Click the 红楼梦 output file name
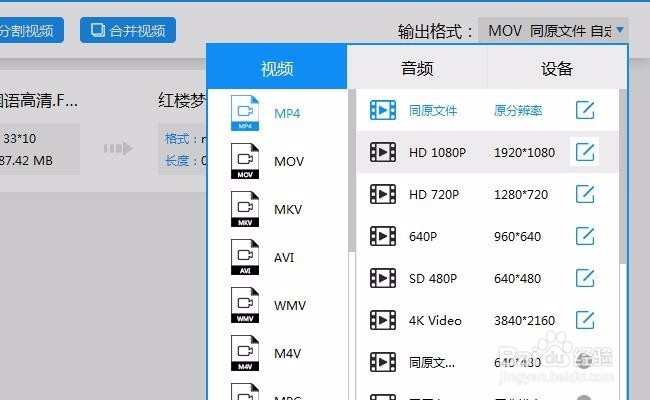650x400 pixels. (182, 101)
